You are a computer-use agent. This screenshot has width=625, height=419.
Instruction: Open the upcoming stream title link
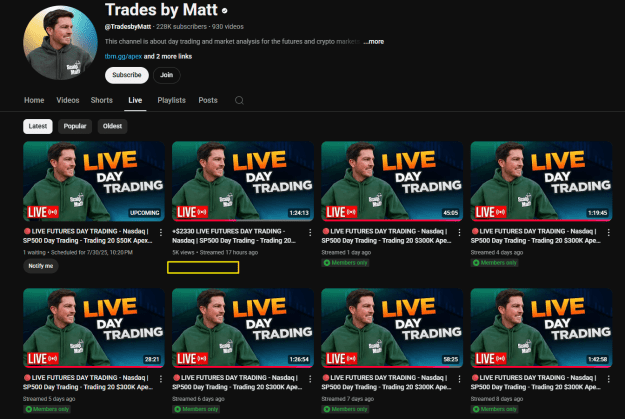[88, 236]
